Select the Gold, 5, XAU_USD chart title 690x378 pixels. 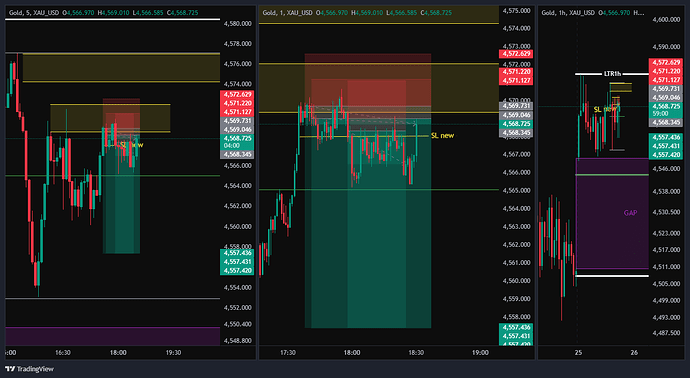(34, 13)
